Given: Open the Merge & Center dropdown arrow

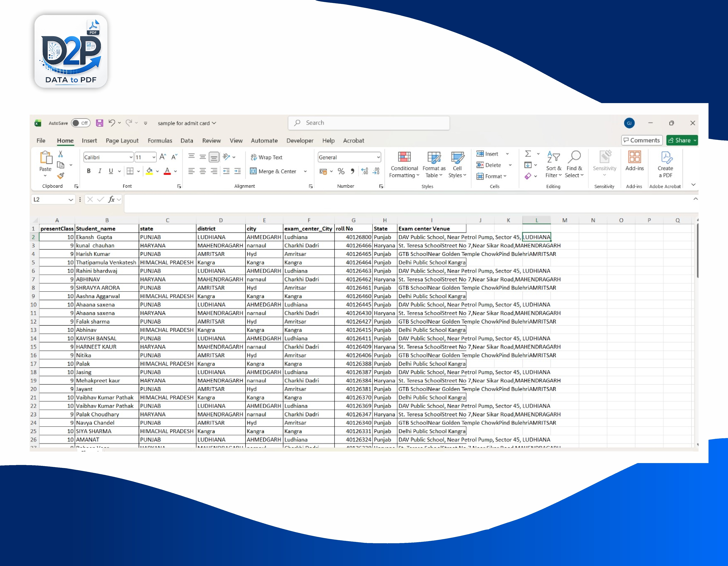Looking at the screenshot, I should 305,171.
